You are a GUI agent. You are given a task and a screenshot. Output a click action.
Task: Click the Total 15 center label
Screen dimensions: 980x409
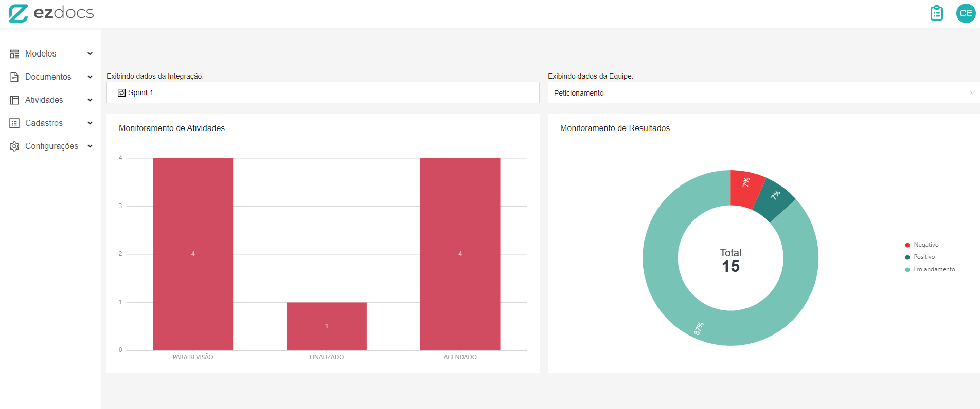coord(730,261)
